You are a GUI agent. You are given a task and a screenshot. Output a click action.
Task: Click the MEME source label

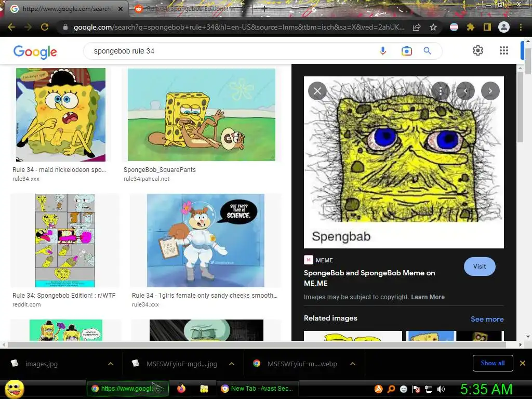pyautogui.click(x=324, y=260)
